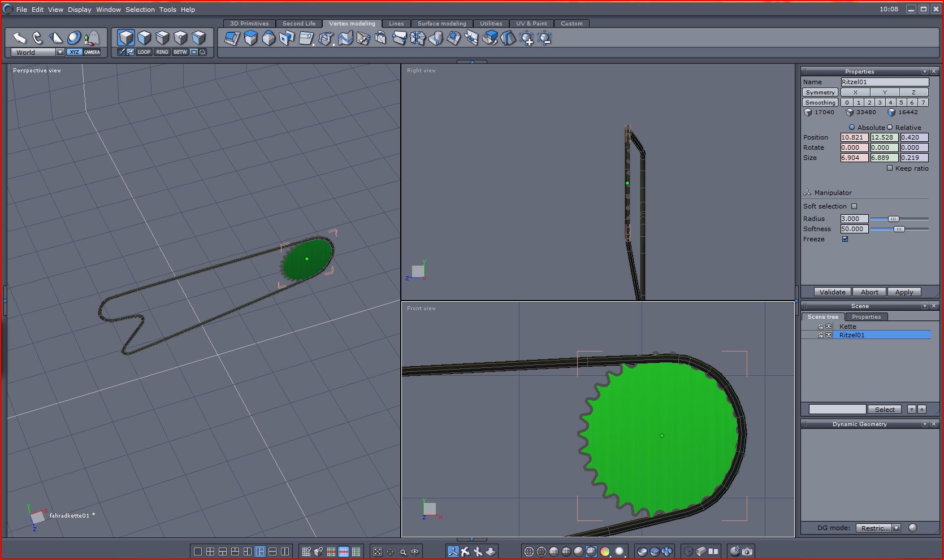Viewport: 944px width, 560px height.
Task: Choose the four-view viewport layout
Action: point(210,552)
